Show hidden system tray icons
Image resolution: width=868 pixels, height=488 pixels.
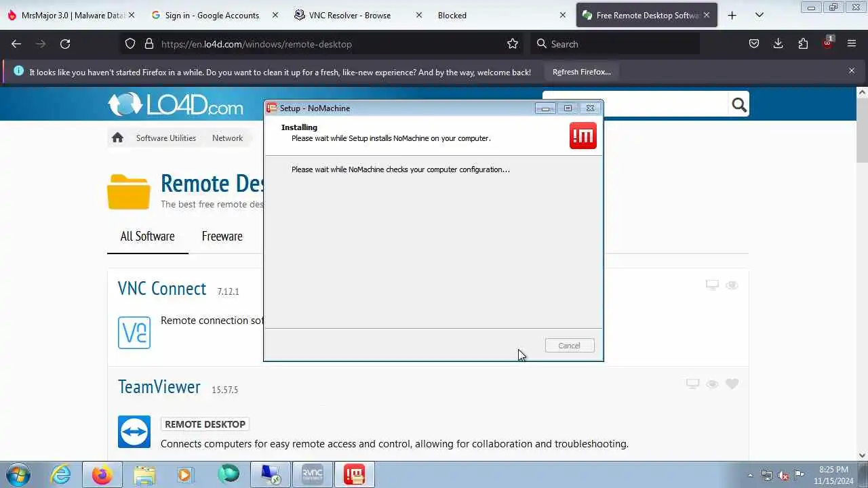coord(750,475)
